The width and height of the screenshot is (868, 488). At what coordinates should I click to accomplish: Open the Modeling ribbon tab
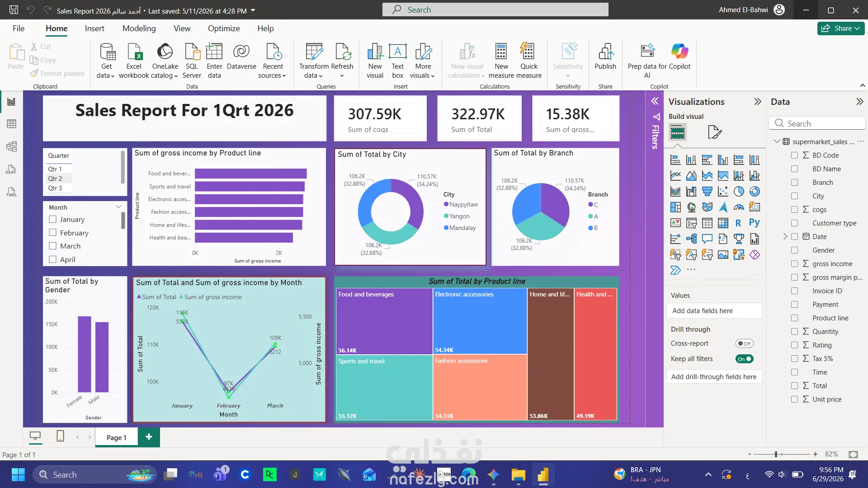[139, 28]
